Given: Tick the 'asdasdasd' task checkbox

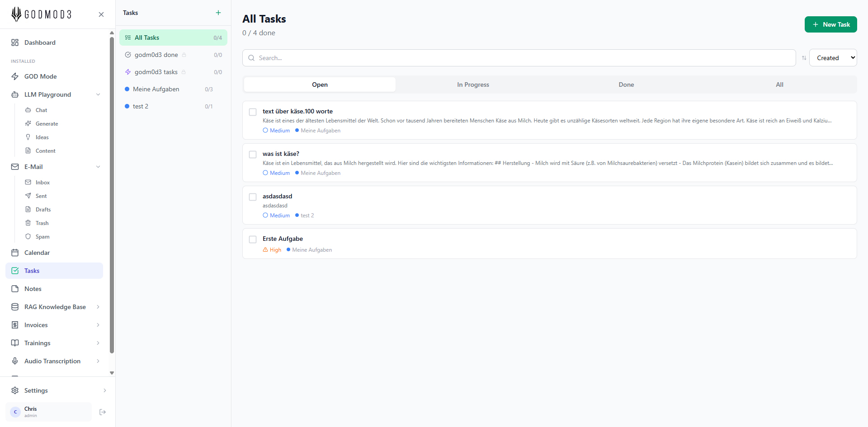Looking at the screenshot, I should pos(253,197).
